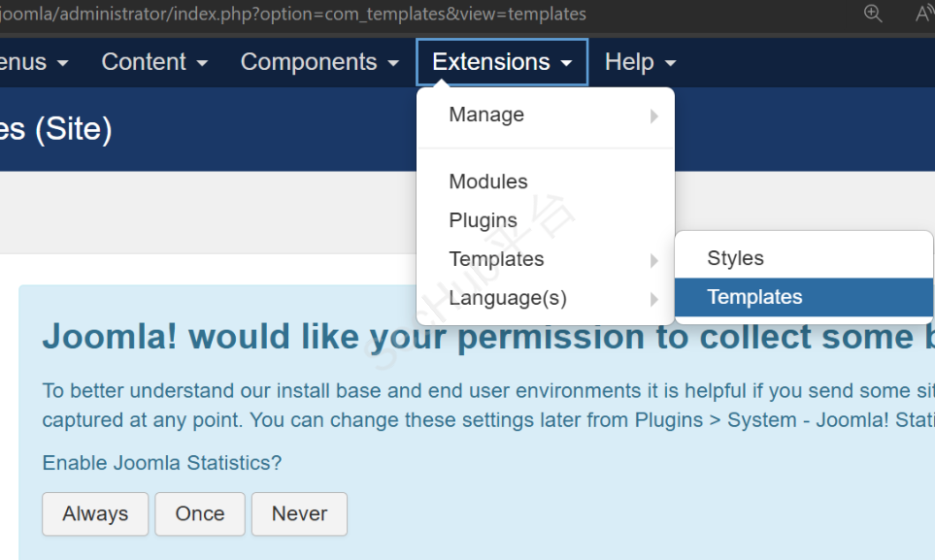Expand the Components dropdown menu
Screen dimensions: 935x560
tap(319, 62)
